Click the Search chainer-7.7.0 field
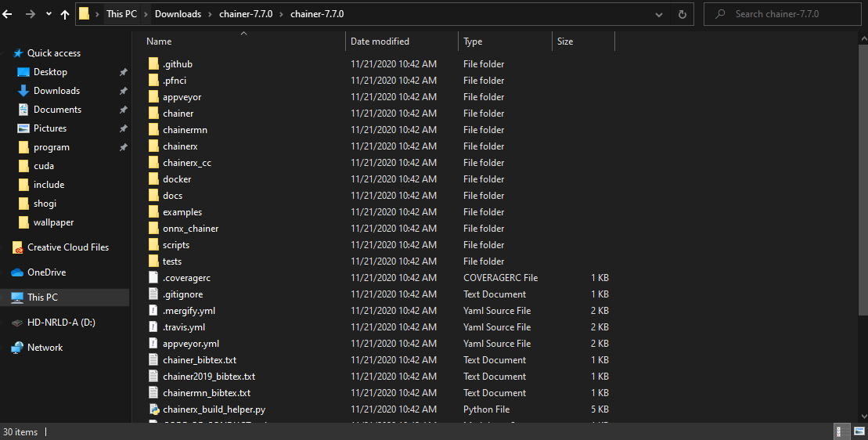Image resolution: width=868 pixels, height=440 pixels. [x=782, y=14]
